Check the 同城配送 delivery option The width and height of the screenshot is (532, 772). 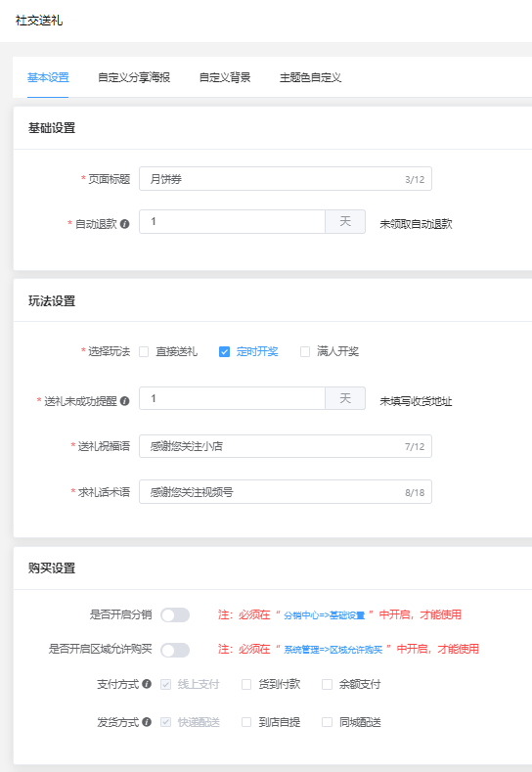point(327,722)
